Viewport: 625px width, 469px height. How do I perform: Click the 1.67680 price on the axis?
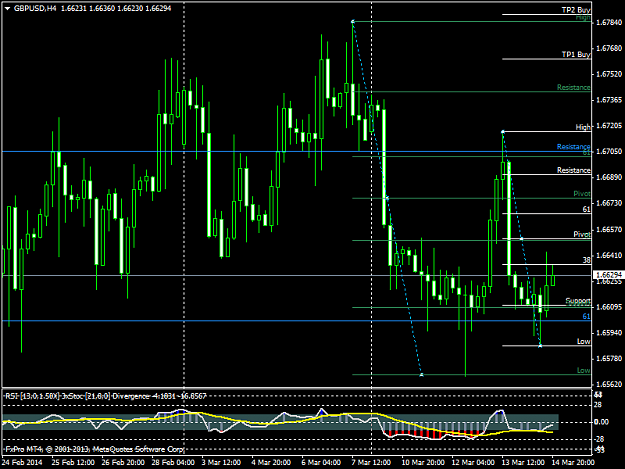click(609, 48)
